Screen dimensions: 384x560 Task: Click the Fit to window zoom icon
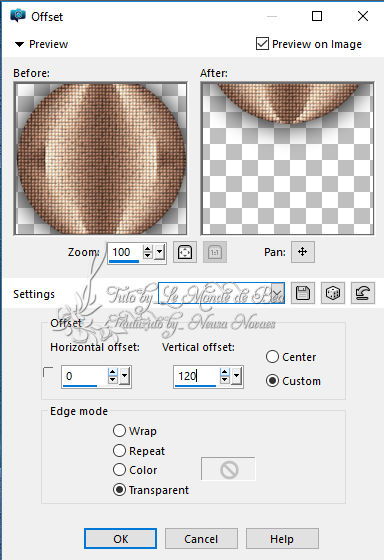(185, 252)
